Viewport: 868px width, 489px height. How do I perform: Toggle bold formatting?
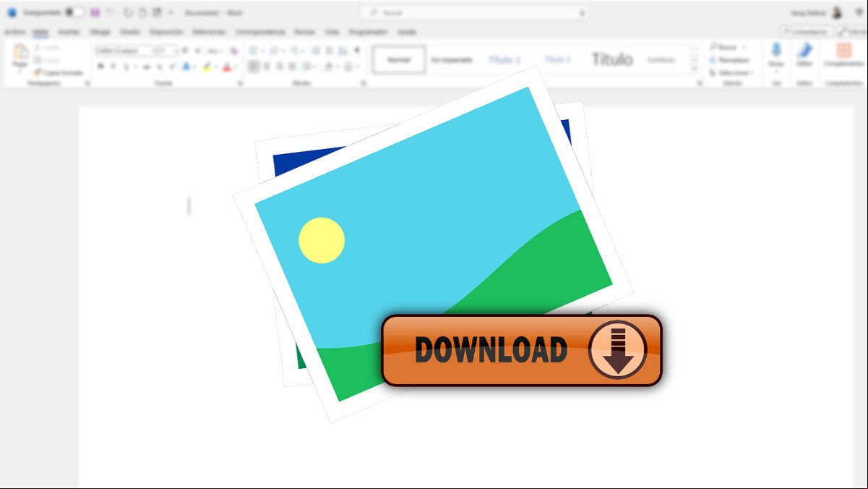(100, 67)
